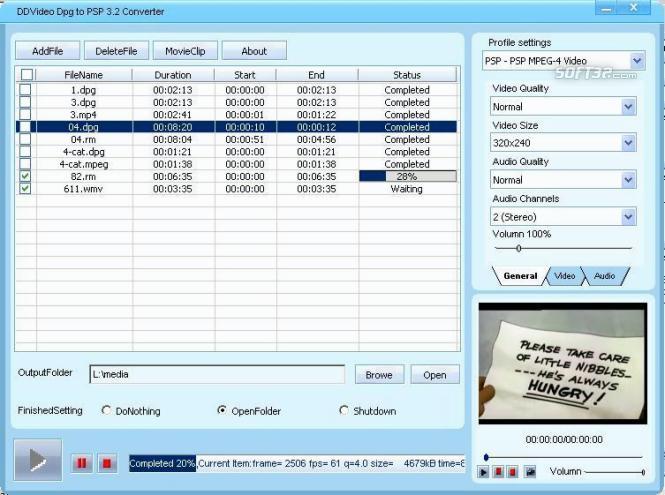Select the 3.mp4 file name
The width and height of the screenshot is (665, 495).
[x=83, y=115]
